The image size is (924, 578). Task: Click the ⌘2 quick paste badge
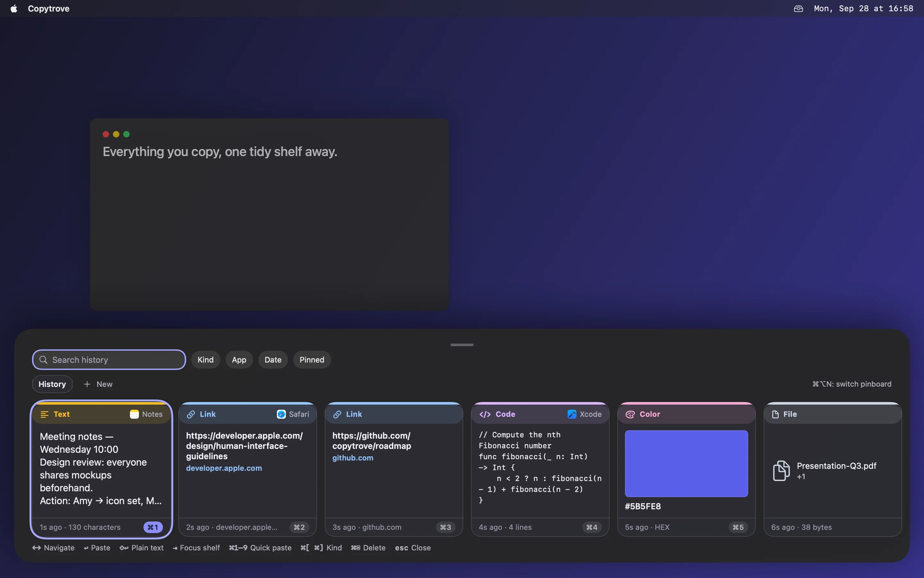coord(299,527)
